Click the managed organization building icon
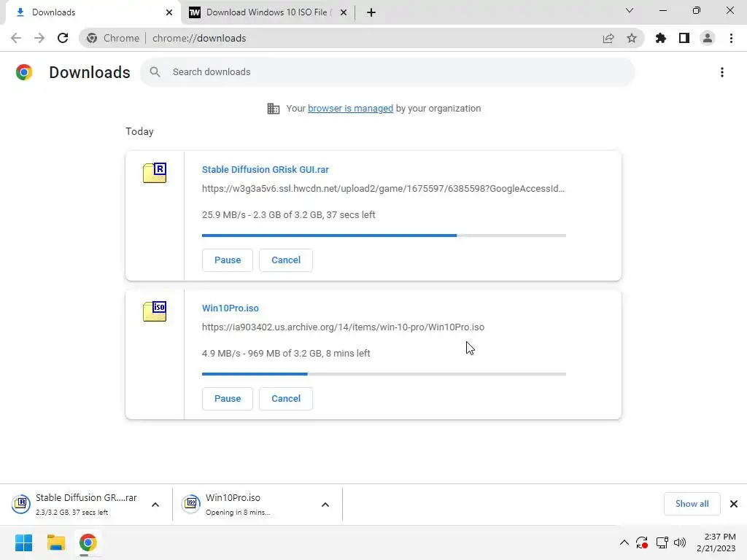This screenshot has width=747, height=560. [x=274, y=109]
